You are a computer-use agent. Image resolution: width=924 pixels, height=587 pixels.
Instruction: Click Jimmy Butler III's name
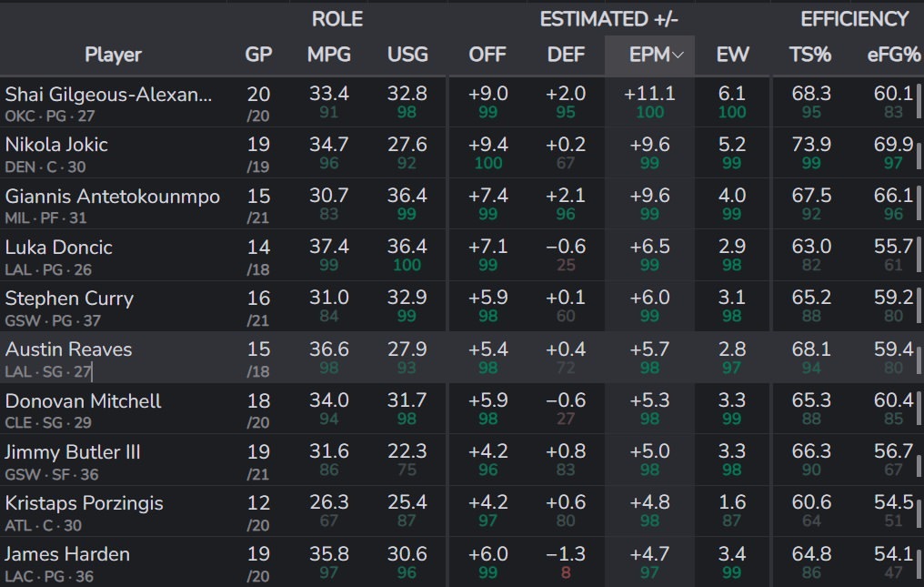click(73, 452)
